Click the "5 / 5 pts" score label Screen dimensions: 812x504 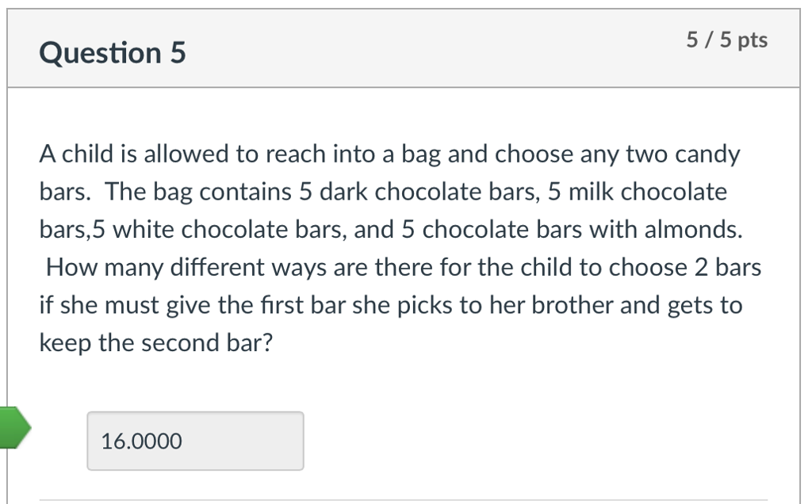726,40
